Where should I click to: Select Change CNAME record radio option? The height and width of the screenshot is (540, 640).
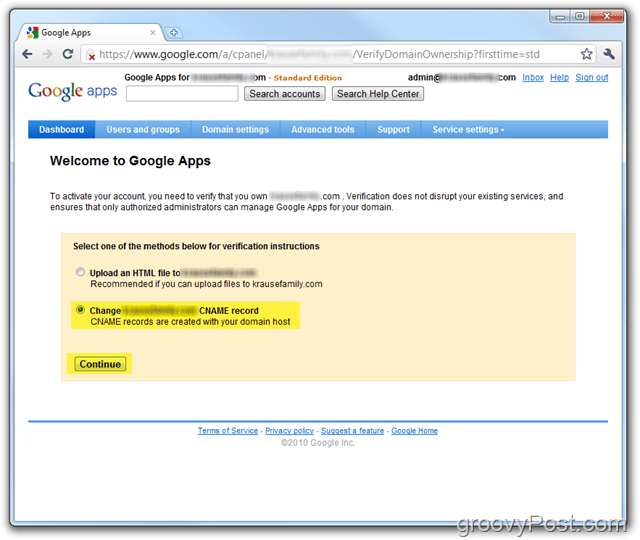[x=80, y=310]
